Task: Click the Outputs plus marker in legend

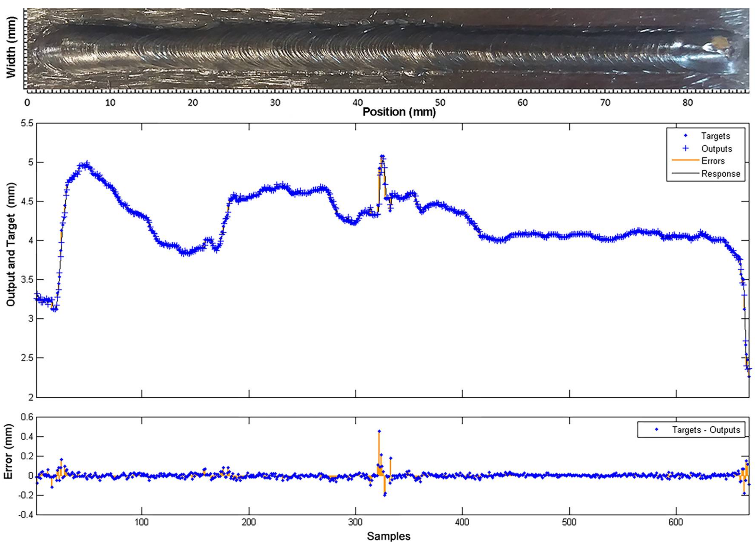Action: [685, 148]
